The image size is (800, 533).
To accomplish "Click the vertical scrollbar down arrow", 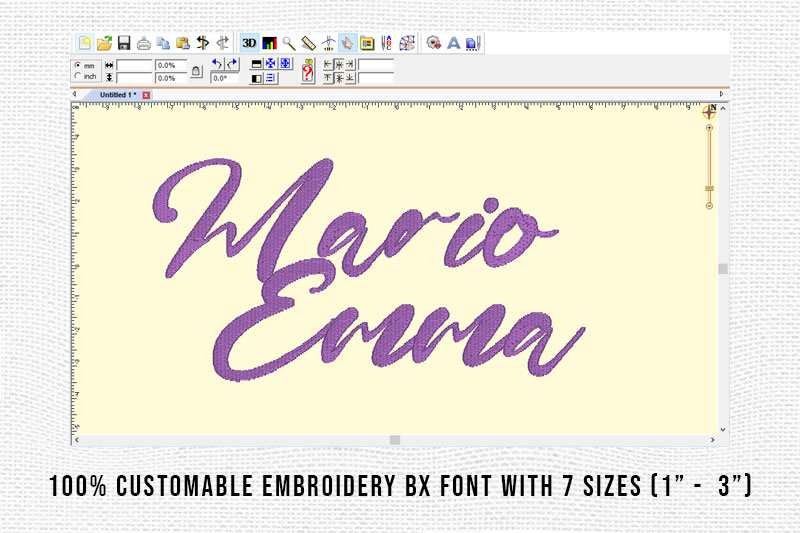I will click(723, 430).
